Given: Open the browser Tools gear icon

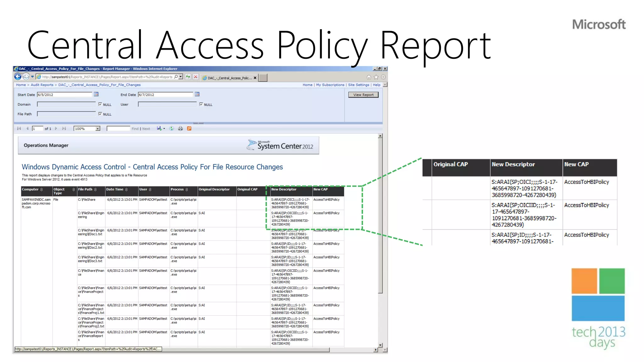Looking at the screenshot, I should [383, 77].
